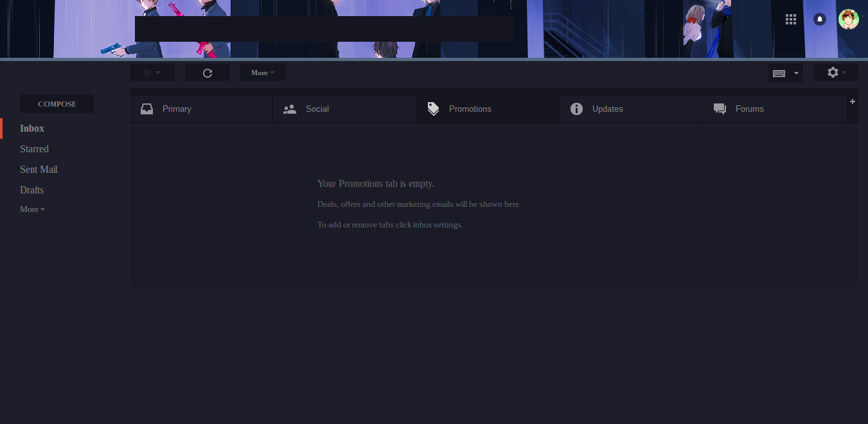Screen dimensions: 868x424
Task: Open the settings gear menu
Action: point(836,73)
